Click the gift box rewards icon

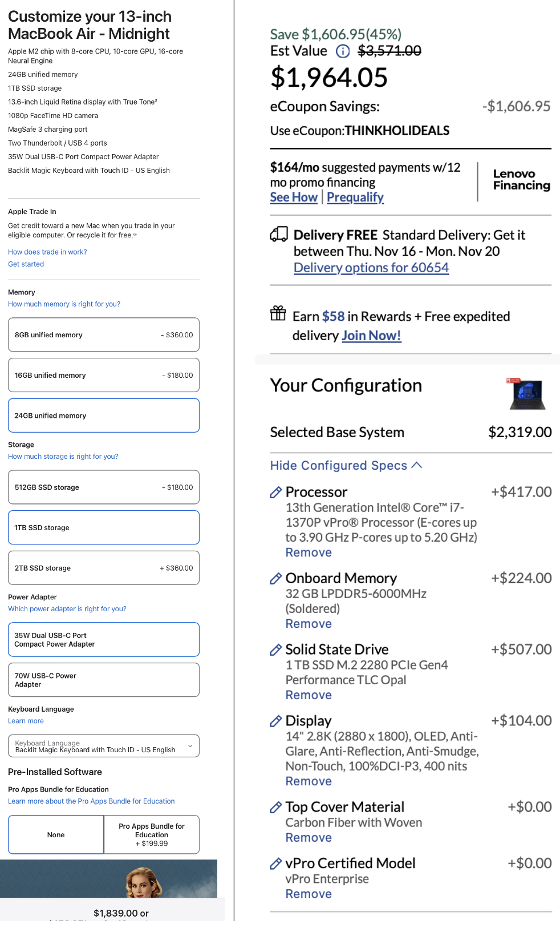(278, 313)
